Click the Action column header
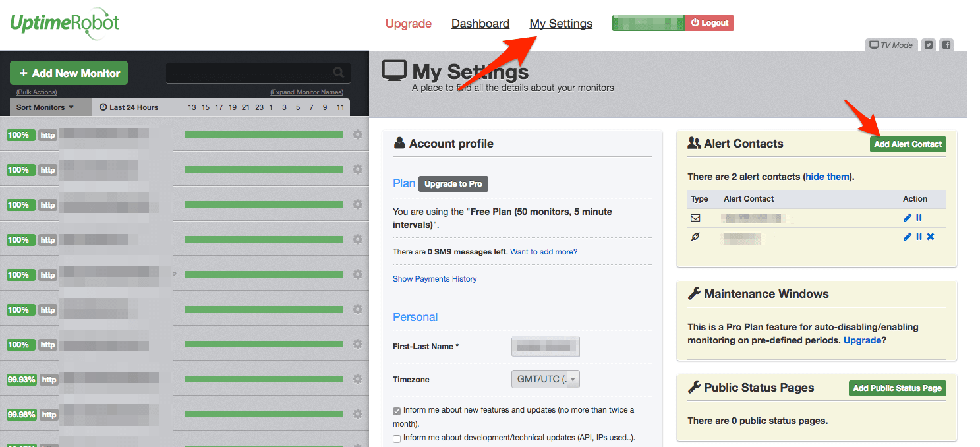The height and width of the screenshot is (447, 980). (x=915, y=199)
